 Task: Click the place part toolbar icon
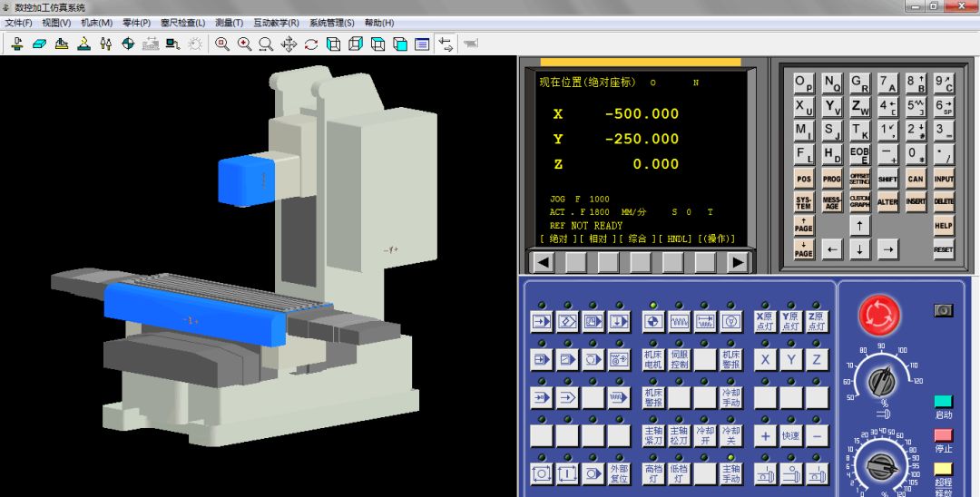83,44
